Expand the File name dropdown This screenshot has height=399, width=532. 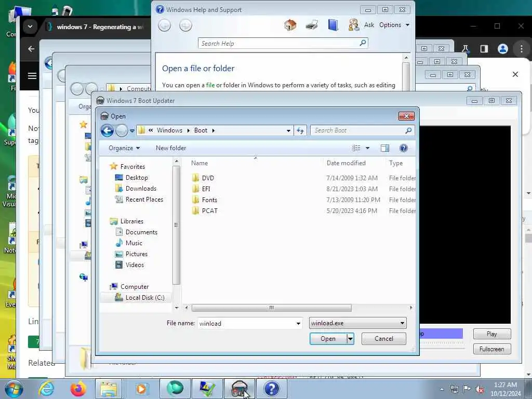(298, 323)
